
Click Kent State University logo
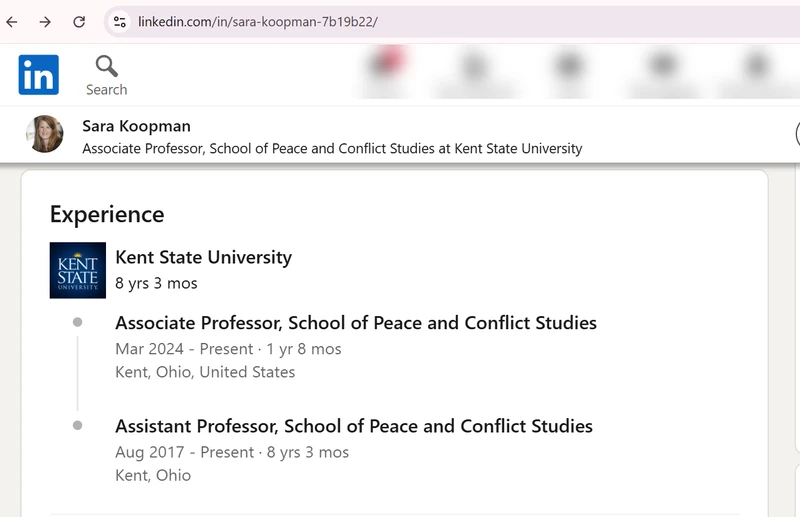78,270
